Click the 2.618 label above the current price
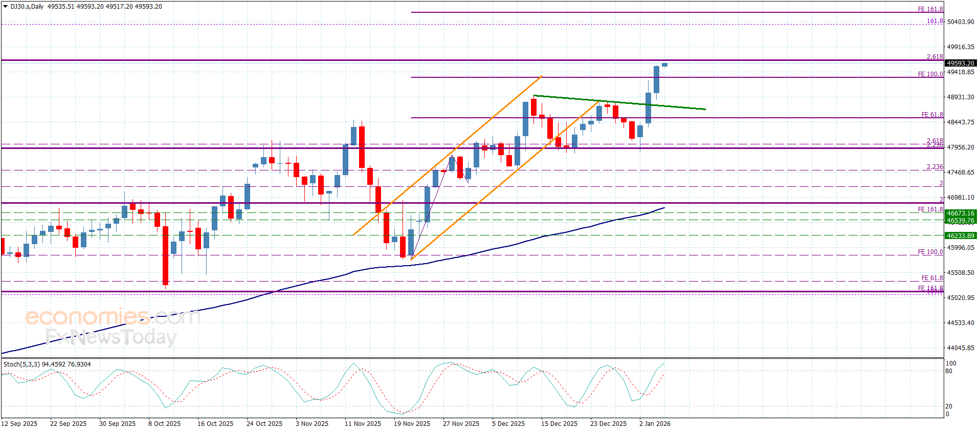The image size is (980, 430). 935,57
